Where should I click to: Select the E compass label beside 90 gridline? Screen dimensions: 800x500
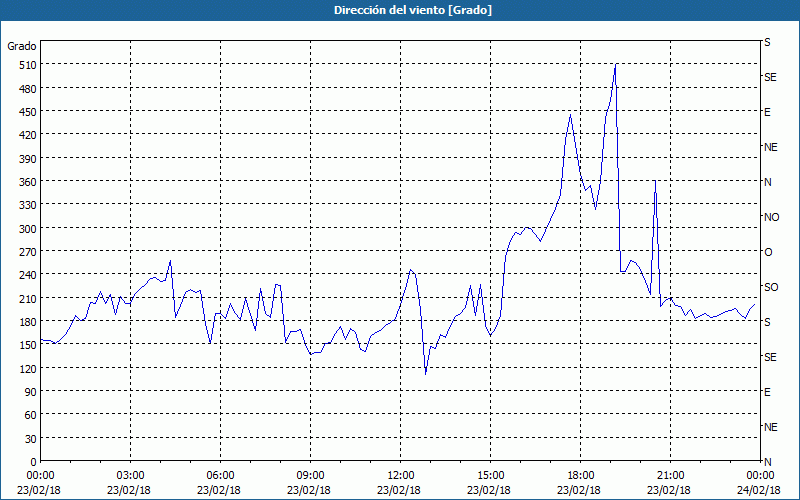click(x=767, y=392)
